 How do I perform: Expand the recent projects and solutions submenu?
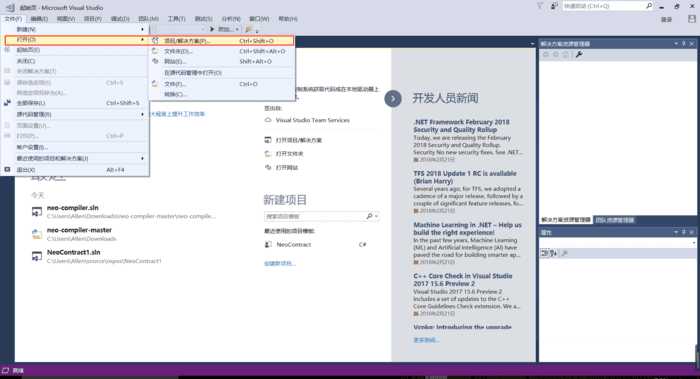coord(142,158)
